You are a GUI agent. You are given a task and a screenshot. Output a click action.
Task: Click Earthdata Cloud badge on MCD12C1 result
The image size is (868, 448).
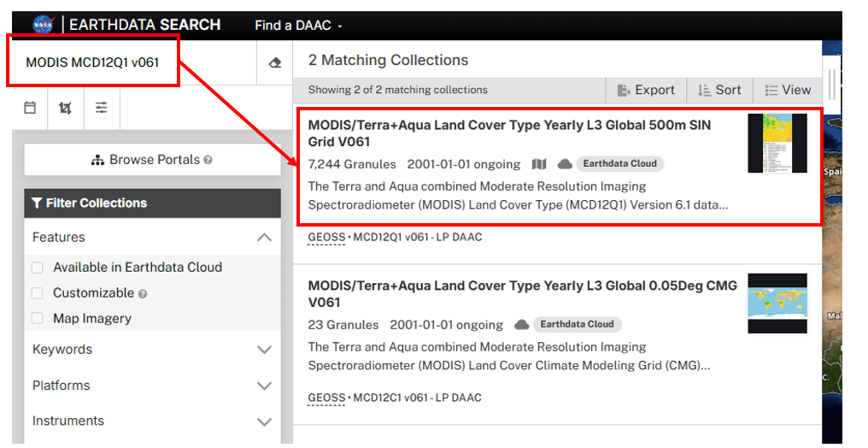[577, 325]
